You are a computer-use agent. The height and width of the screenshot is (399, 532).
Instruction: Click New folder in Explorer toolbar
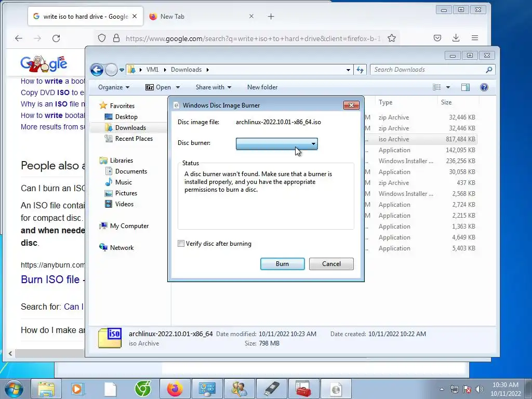262,87
